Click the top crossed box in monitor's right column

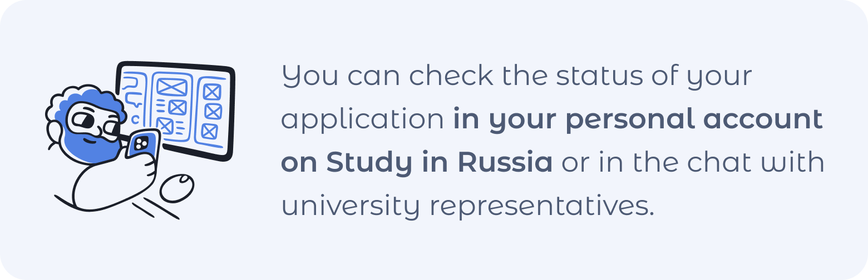(212, 92)
